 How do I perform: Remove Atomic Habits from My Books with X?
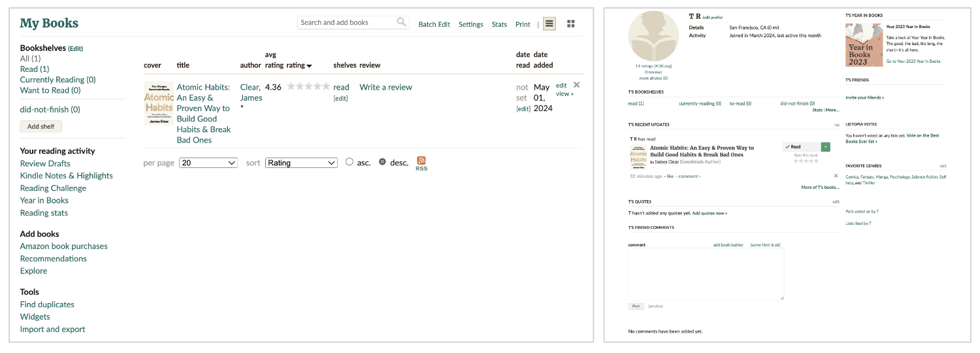point(576,84)
